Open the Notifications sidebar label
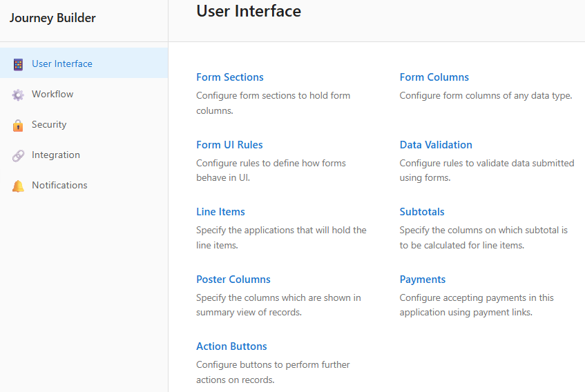The height and width of the screenshot is (392, 585). 59,186
